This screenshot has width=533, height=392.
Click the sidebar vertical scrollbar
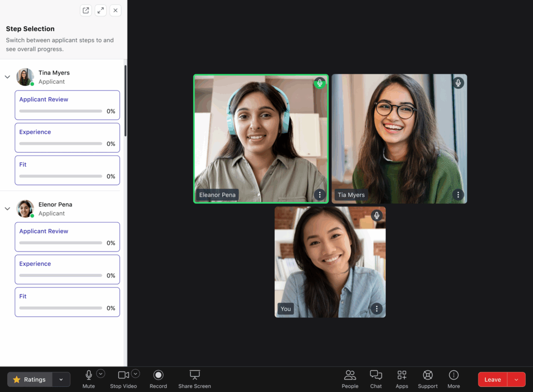[x=125, y=100]
